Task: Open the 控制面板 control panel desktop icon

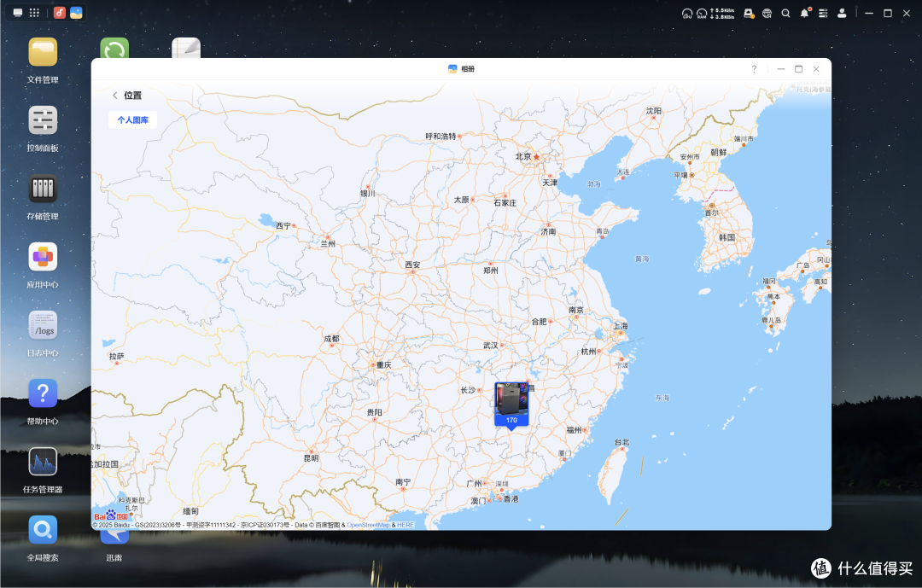Action: pos(43,120)
